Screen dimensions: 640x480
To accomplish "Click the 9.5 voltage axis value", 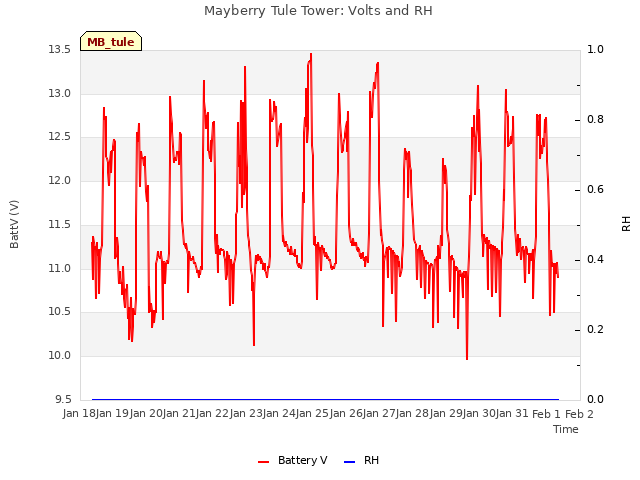I will [63, 399].
